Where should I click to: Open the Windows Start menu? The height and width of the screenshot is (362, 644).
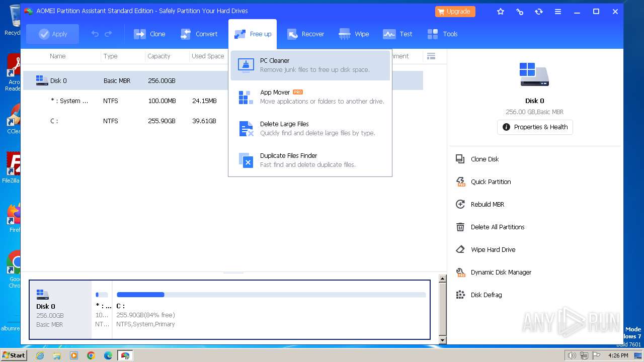click(14, 355)
